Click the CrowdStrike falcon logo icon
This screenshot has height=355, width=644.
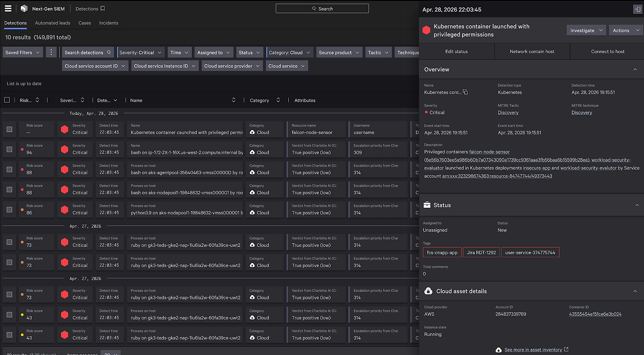[24, 9]
